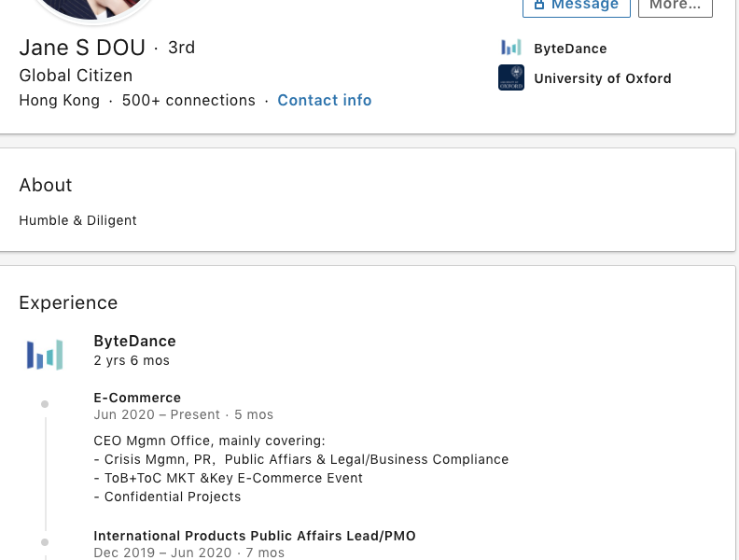This screenshot has height=560, width=739.
Task: Open the ByteDance logo in Experience section
Action: (x=45, y=355)
